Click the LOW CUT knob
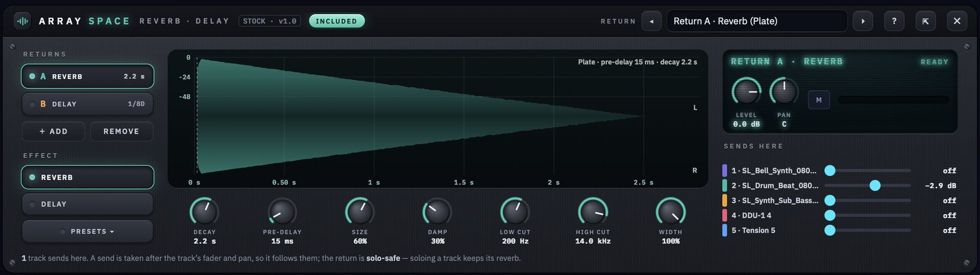This screenshot has height=275, width=980. click(515, 212)
